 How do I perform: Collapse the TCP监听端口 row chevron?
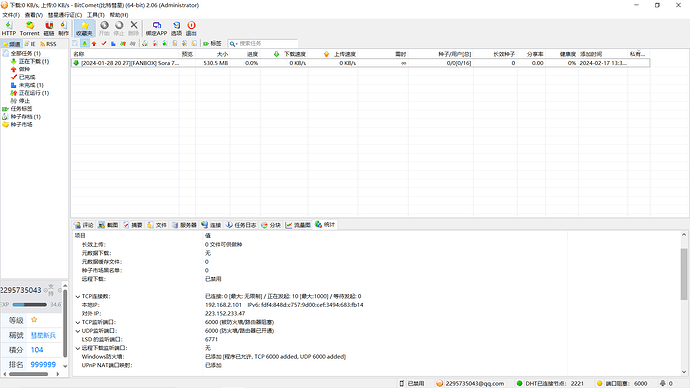pos(77,322)
